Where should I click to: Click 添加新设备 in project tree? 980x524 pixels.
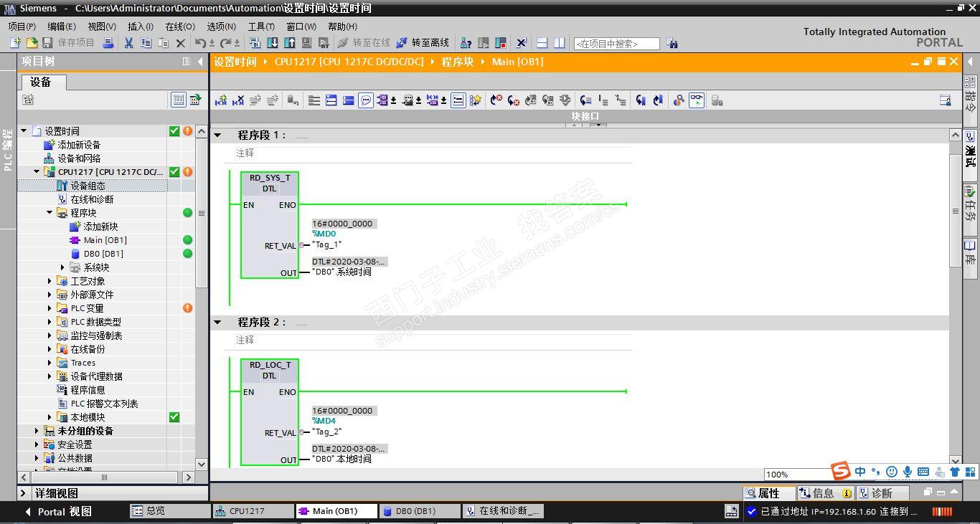click(79, 145)
